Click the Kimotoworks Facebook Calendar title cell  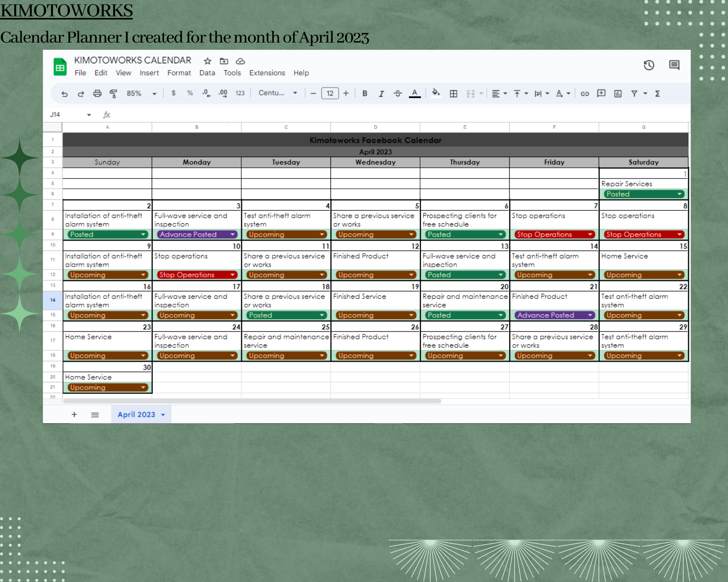click(x=375, y=140)
